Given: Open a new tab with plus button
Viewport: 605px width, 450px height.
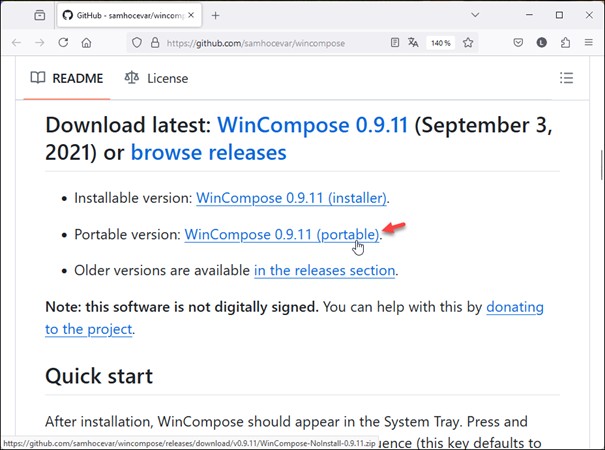Looking at the screenshot, I should [x=215, y=15].
